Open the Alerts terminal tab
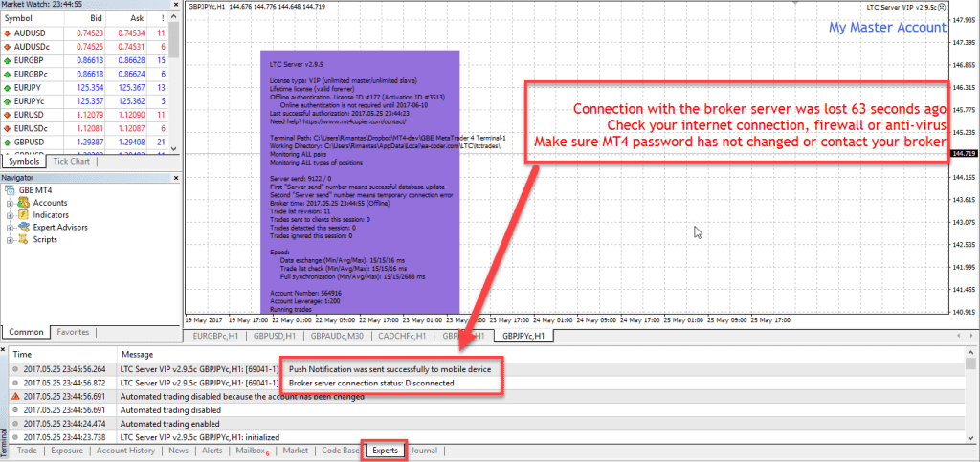This screenshot has height=462, width=980. (212, 451)
